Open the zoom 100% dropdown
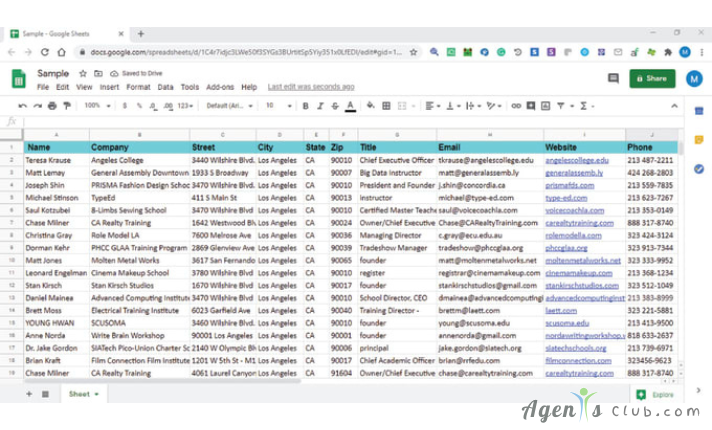 coord(97,106)
